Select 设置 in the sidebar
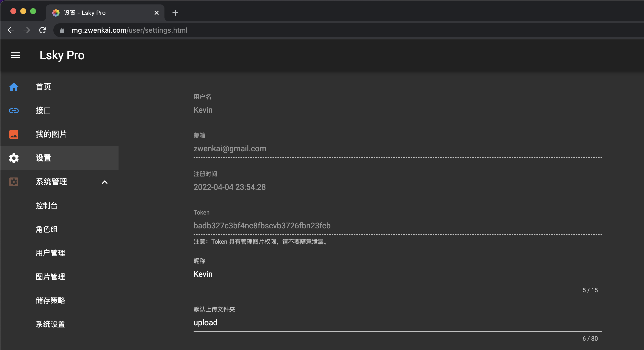644x350 pixels. [x=60, y=158]
